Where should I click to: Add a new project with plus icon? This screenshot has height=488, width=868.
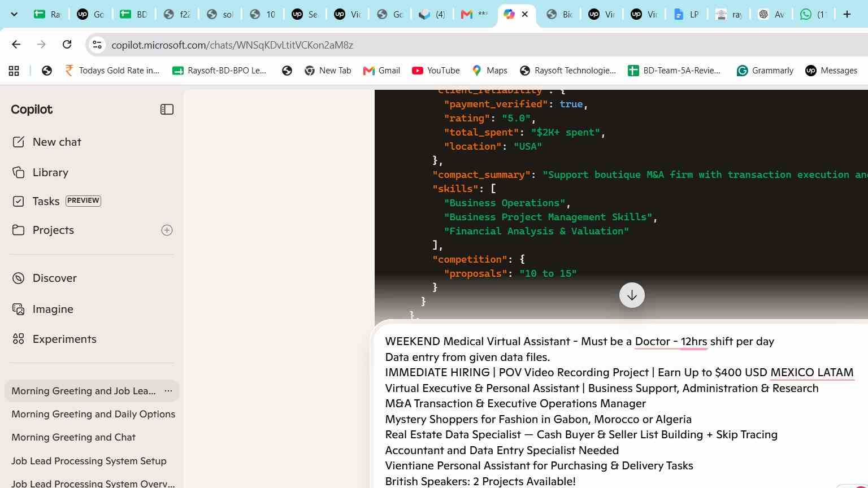[x=167, y=230]
